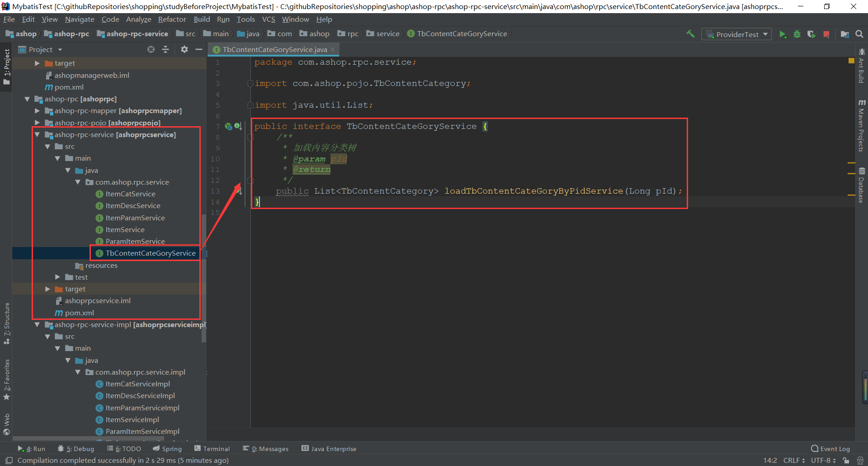868x466 pixels.
Task: Open the Event Log
Action: [830, 449]
